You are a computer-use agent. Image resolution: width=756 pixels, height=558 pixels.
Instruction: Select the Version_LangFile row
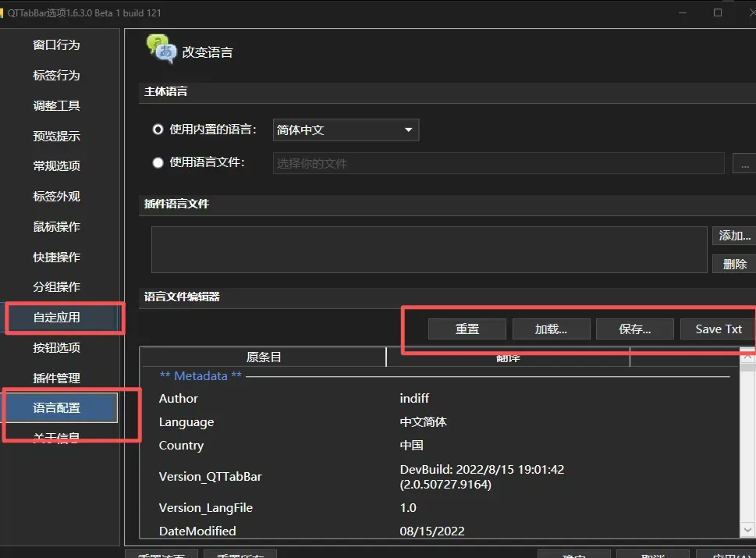point(206,508)
